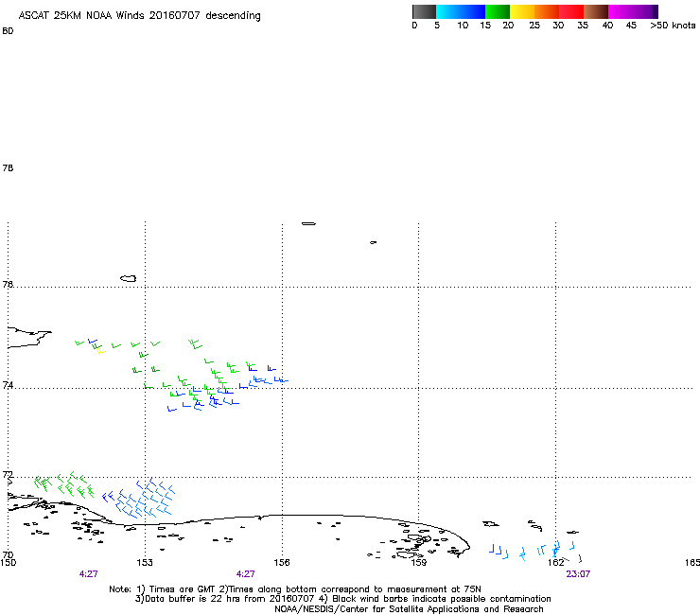Click the cyan-blue 5-15 knots legend segment
The image size is (700, 615).
click(x=461, y=11)
